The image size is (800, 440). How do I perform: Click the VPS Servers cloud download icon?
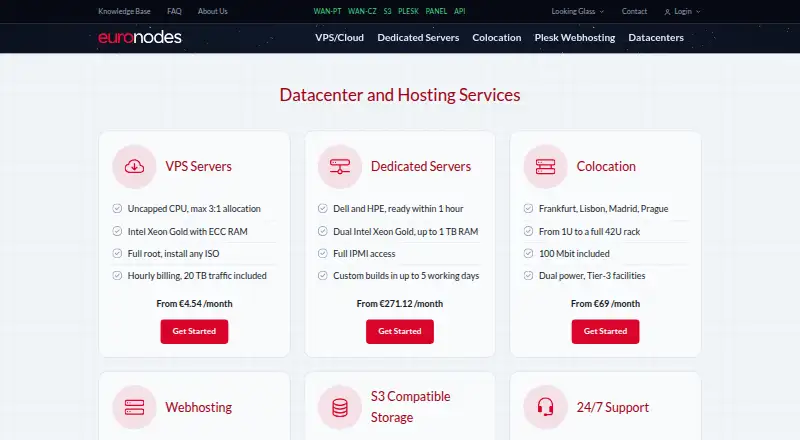pos(134,166)
